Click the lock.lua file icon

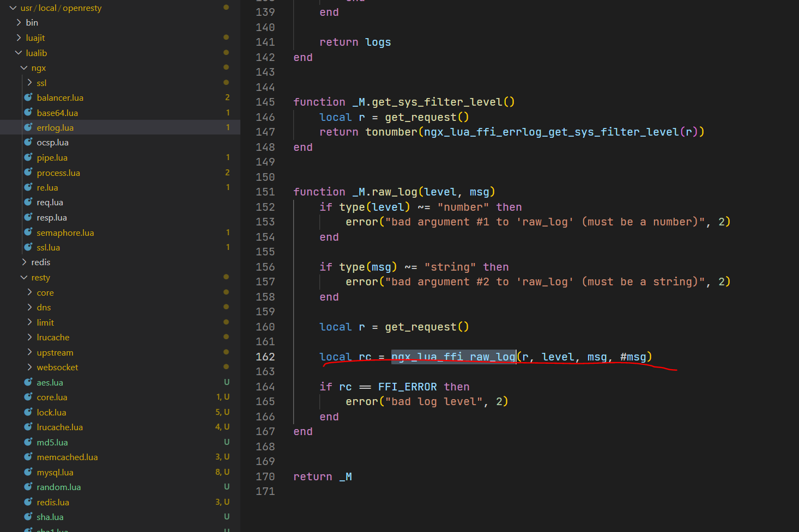coord(28,412)
